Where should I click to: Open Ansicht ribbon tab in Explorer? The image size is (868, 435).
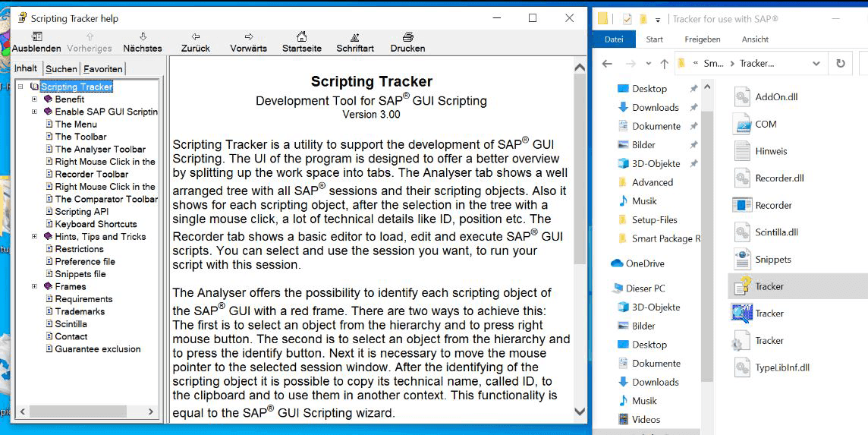755,39
